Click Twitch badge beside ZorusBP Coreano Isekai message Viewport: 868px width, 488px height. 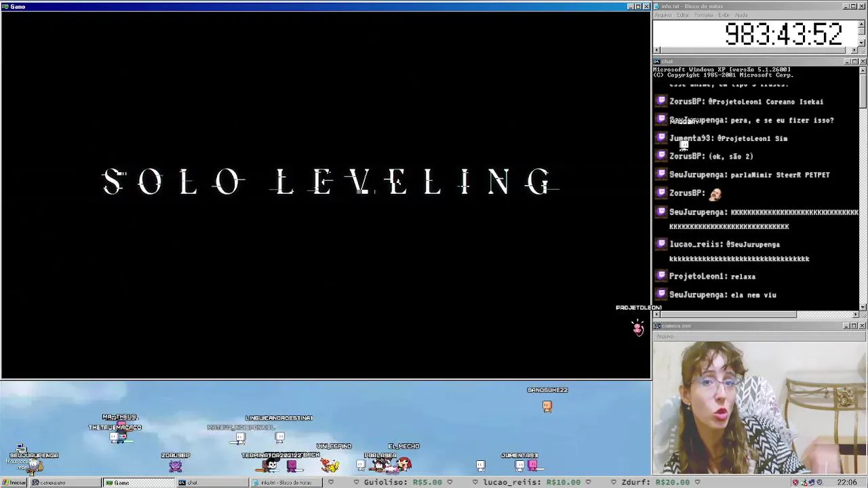662,101
